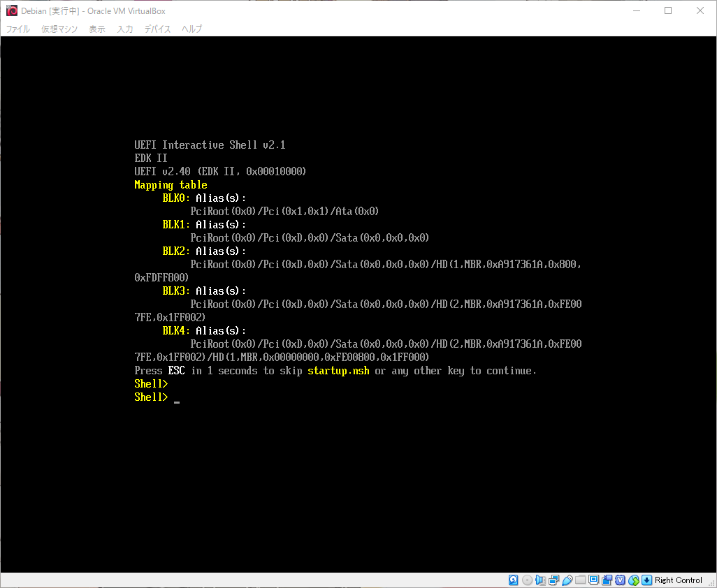Click the BLK4: label
The width and height of the screenshot is (717, 588).
pos(176,330)
